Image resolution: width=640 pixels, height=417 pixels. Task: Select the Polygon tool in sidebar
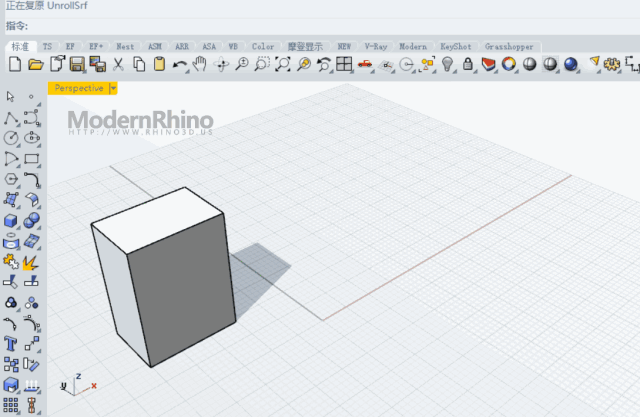coord(11,179)
